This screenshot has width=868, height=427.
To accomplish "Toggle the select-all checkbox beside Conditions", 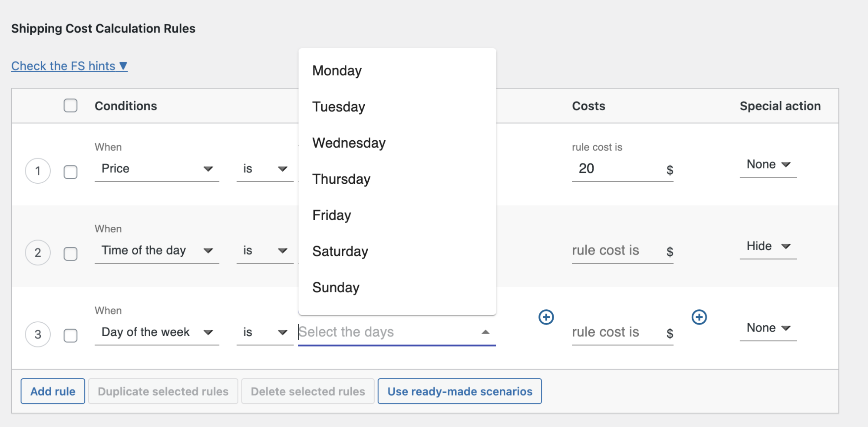I will point(70,106).
